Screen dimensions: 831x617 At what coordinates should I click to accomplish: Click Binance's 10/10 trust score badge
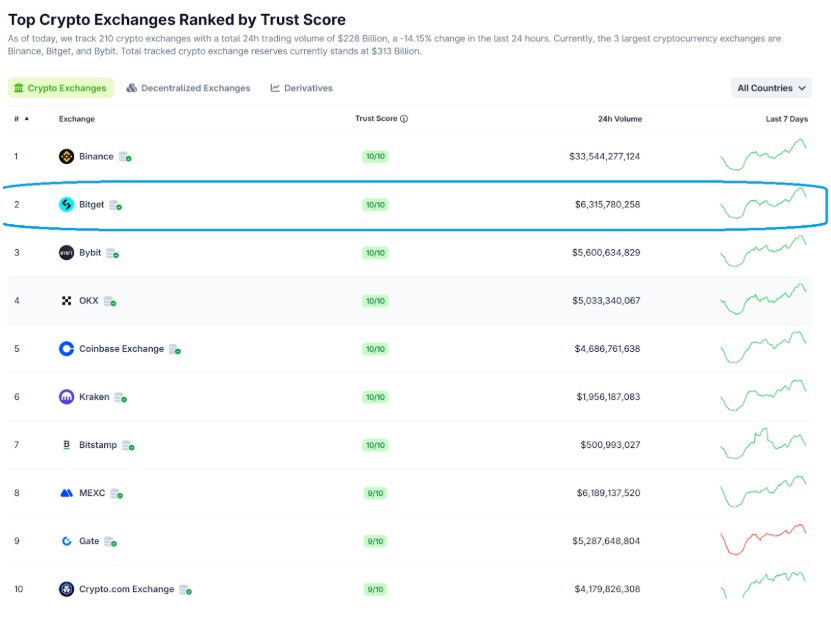[x=375, y=156]
